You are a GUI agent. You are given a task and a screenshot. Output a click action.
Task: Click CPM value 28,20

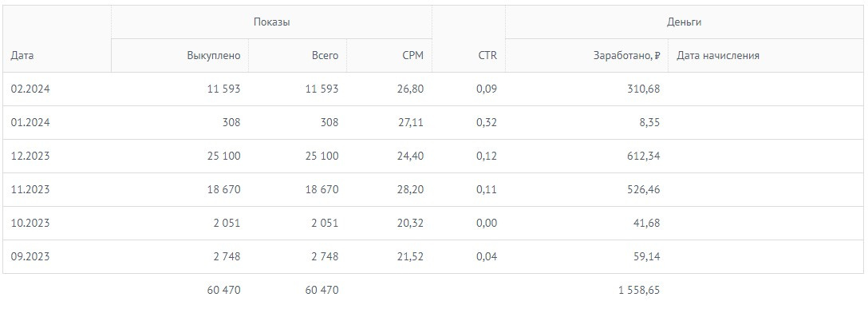tap(411, 189)
